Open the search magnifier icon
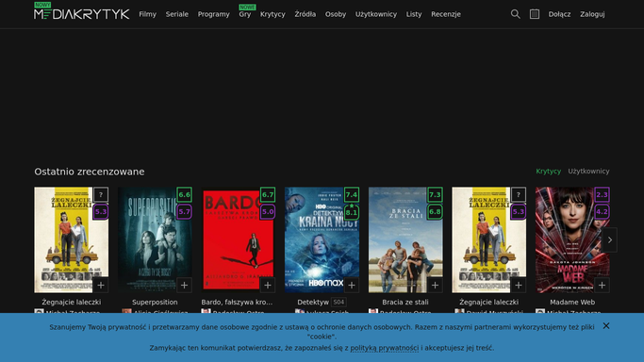The image size is (644, 362). pyautogui.click(x=515, y=14)
